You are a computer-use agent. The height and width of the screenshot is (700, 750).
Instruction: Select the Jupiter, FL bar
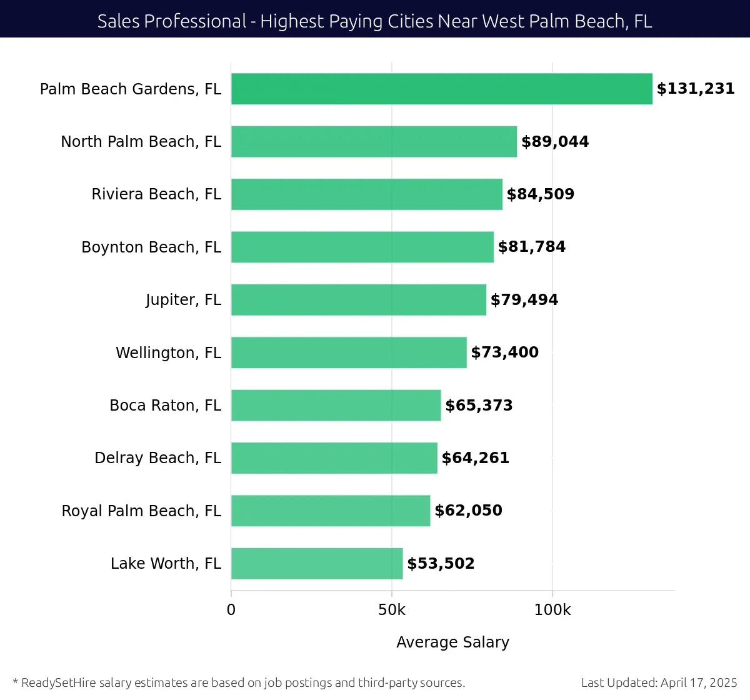(x=359, y=299)
